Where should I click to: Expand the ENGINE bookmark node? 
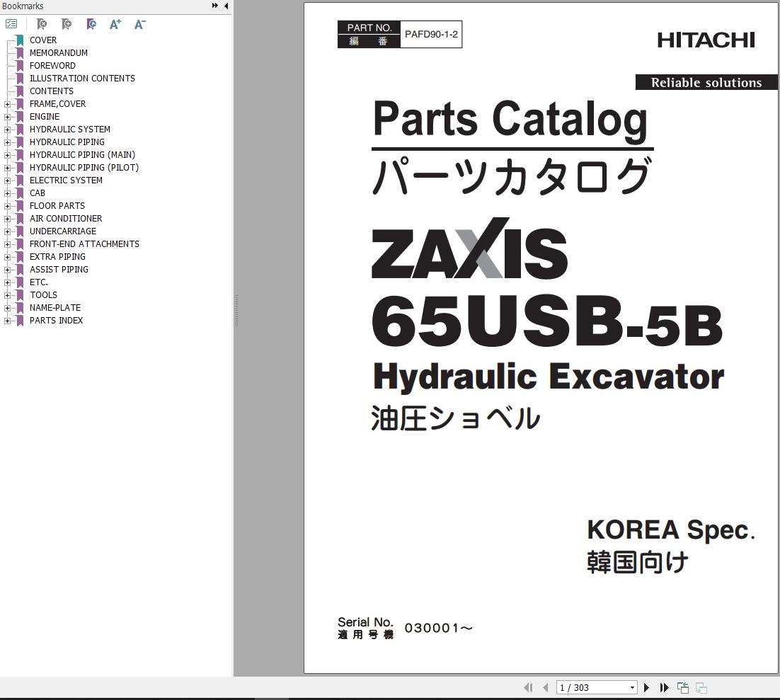[7, 117]
